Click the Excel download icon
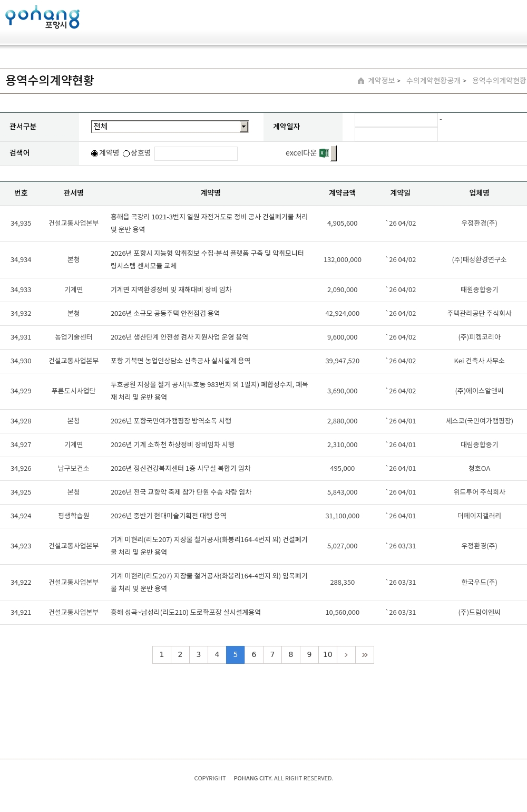 click(324, 153)
